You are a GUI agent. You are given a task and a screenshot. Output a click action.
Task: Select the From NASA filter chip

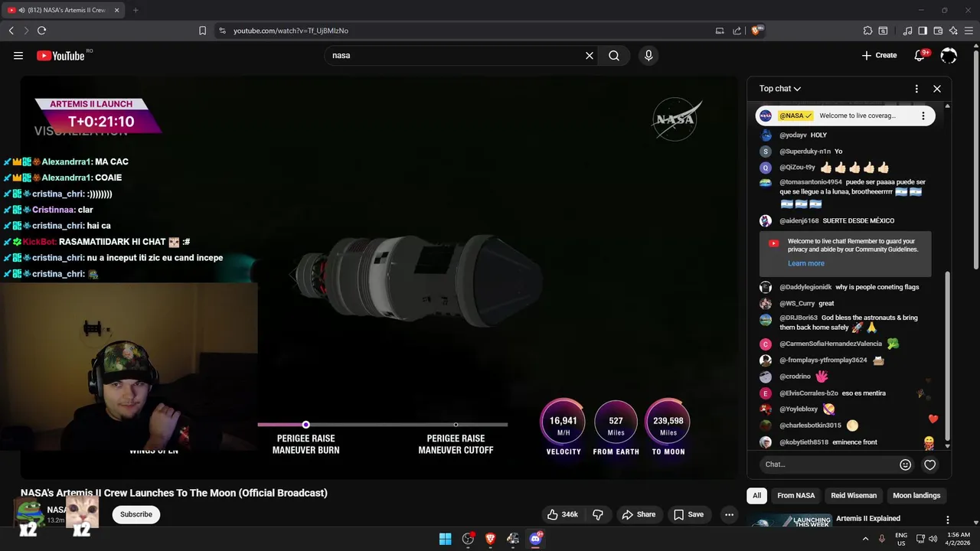(x=796, y=495)
